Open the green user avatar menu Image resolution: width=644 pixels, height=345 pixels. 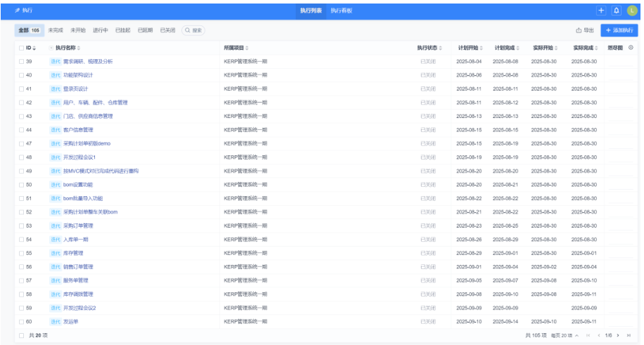(x=632, y=11)
